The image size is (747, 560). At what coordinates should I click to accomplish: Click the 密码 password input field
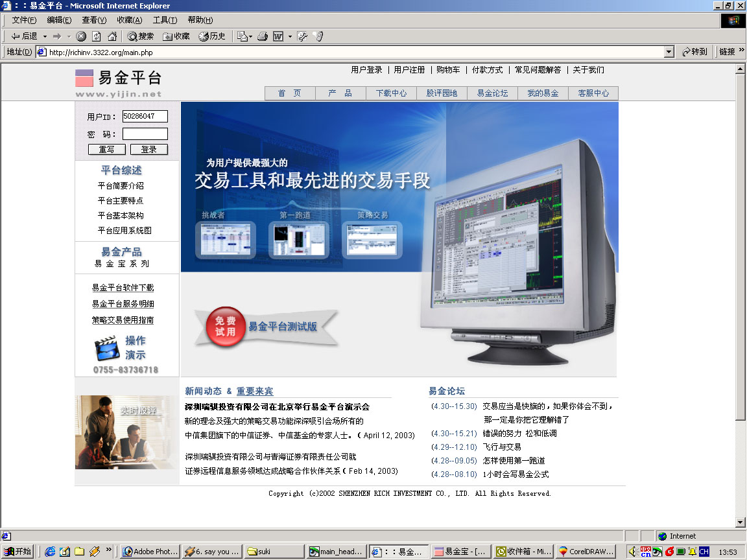click(x=145, y=134)
